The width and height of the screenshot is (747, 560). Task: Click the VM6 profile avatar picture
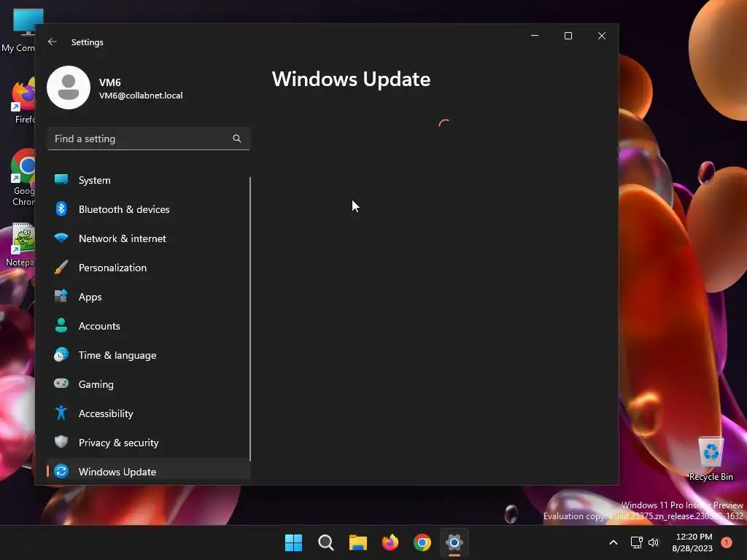pyautogui.click(x=69, y=87)
